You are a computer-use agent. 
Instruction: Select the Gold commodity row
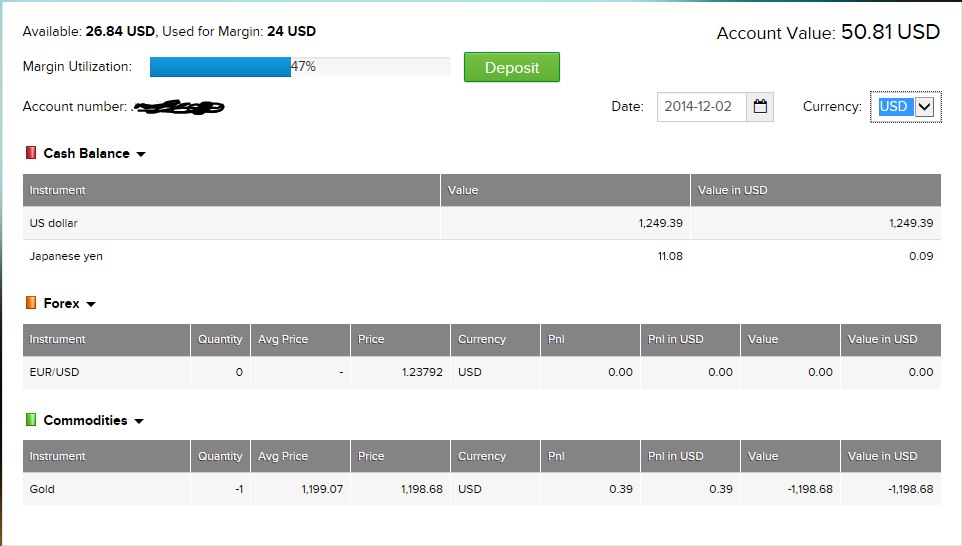click(42, 489)
